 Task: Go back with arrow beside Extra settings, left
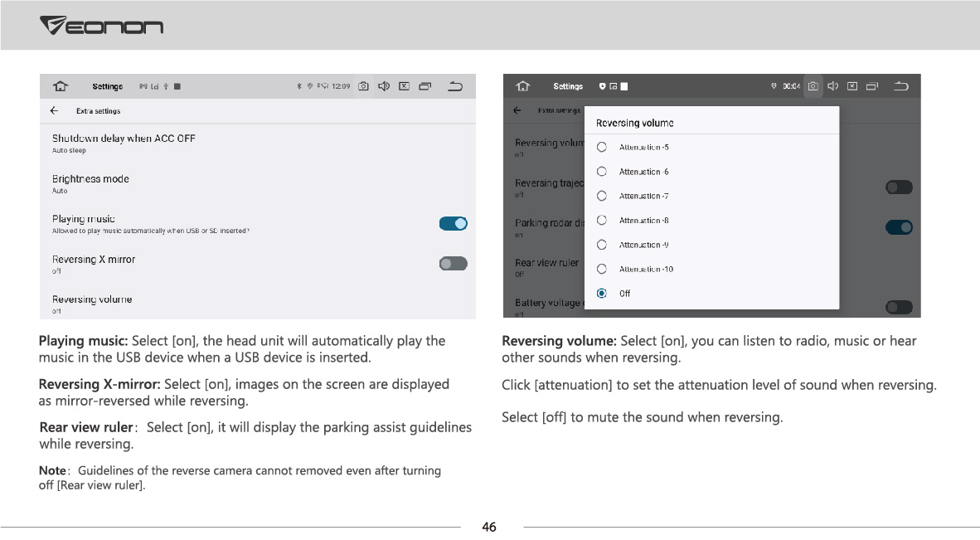click(55, 110)
